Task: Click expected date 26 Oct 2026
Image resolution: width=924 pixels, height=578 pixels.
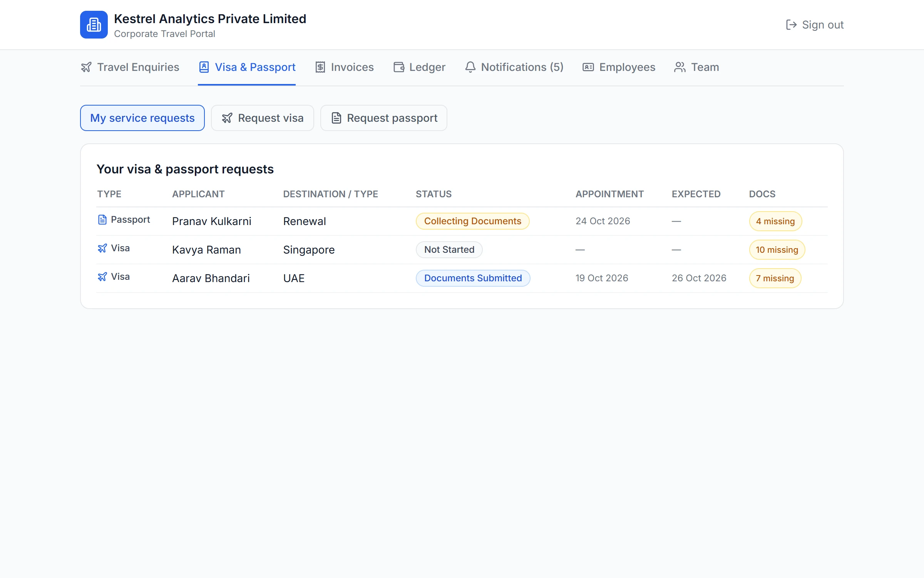Action: [x=699, y=278]
